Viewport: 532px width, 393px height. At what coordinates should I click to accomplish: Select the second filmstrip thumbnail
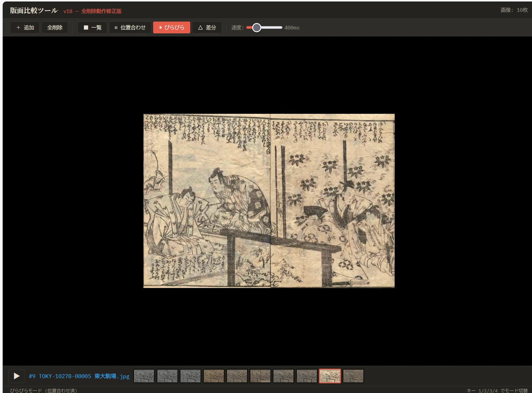[167, 376]
